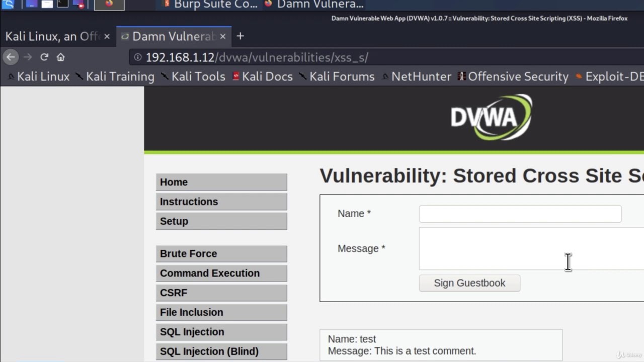
Task: Open Kali Linux bookmark
Action: tap(38, 76)
